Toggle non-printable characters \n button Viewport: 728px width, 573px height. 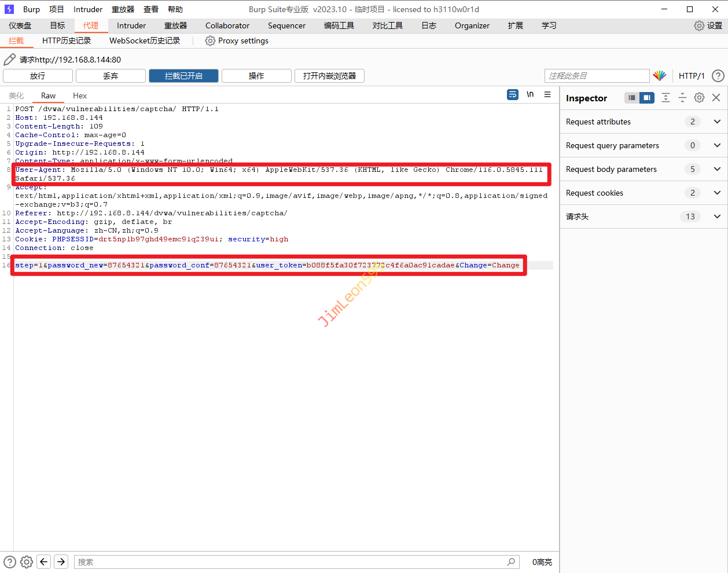530,95
